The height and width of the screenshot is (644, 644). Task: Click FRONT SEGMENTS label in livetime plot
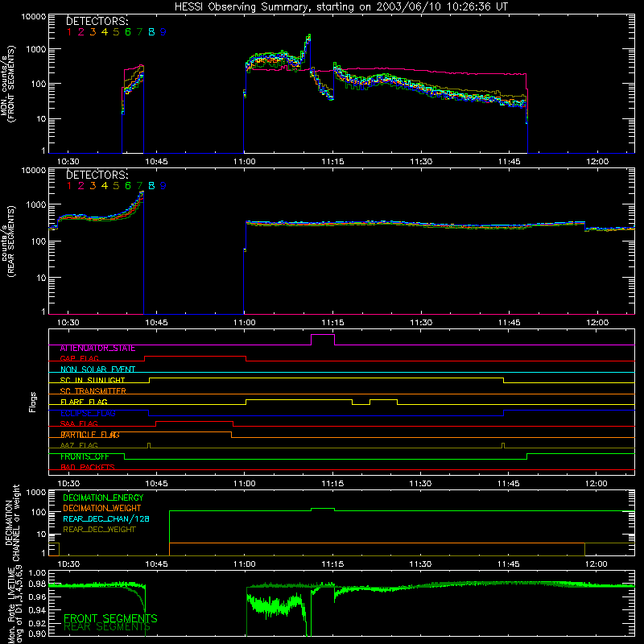tap(110, 618)
